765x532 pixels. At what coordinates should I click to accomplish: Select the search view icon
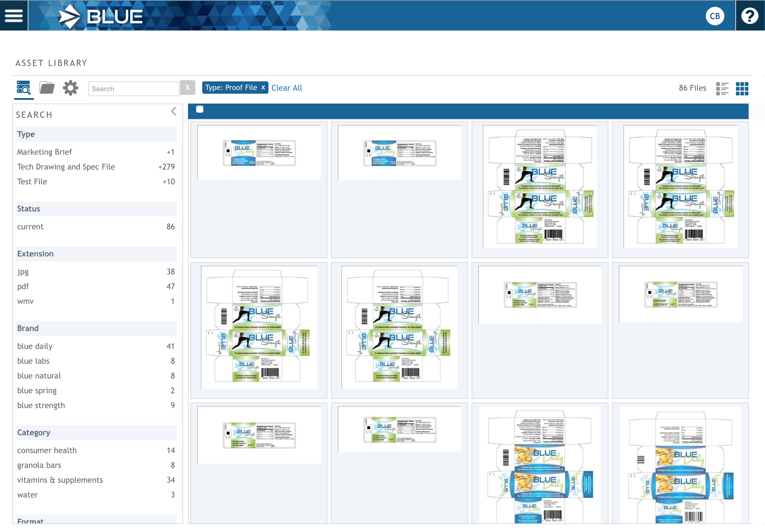[x=24, y=88]
